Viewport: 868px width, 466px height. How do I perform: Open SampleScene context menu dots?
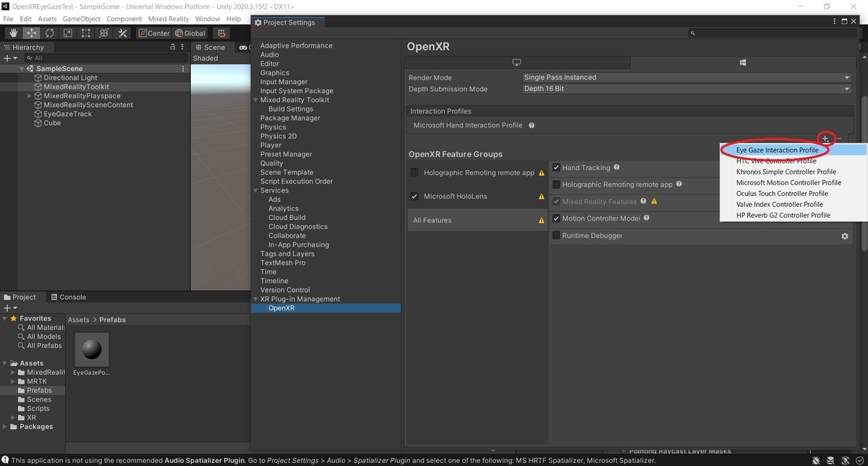183,69
